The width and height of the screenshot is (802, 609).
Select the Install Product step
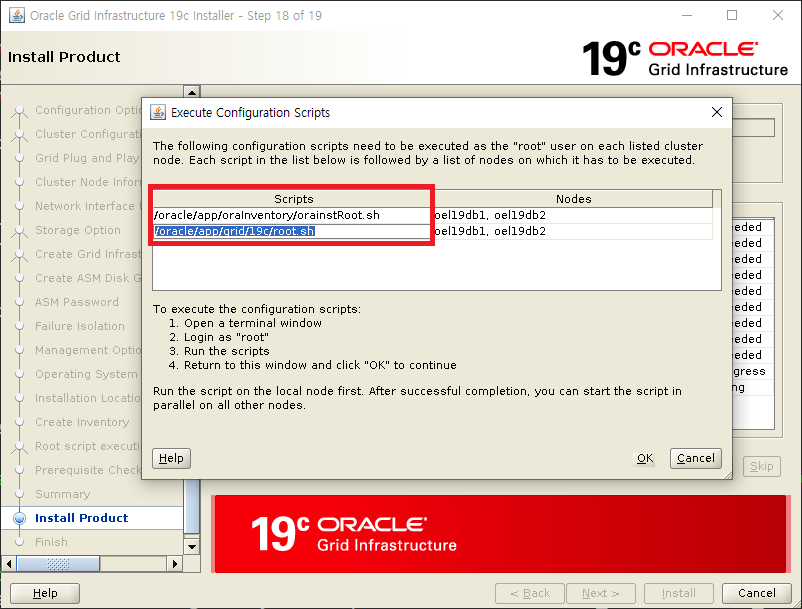tap(81, 518)
